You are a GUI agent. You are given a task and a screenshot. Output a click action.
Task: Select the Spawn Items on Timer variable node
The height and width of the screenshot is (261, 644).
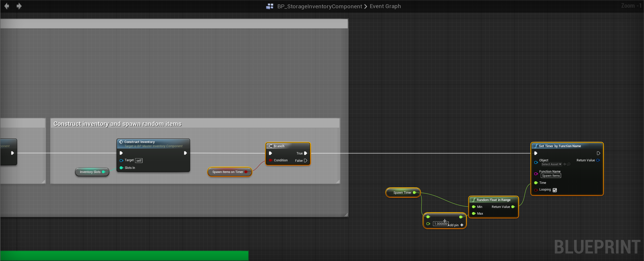(227, 172)
